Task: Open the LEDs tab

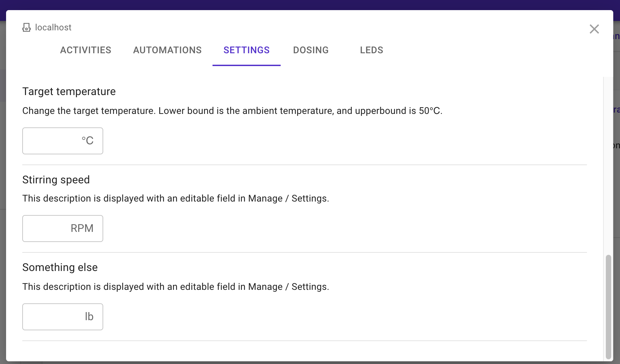Action: (x=371, y=50)
